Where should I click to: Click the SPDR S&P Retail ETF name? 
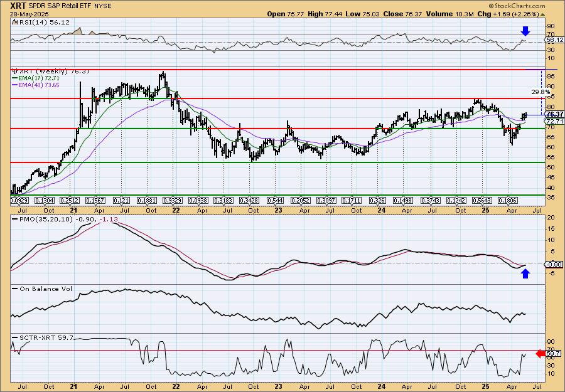click(x=60, y=6)
